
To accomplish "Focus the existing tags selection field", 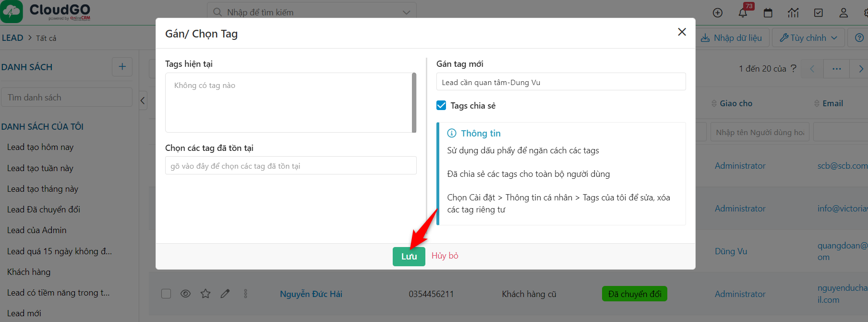I will [x=290, y=165].
